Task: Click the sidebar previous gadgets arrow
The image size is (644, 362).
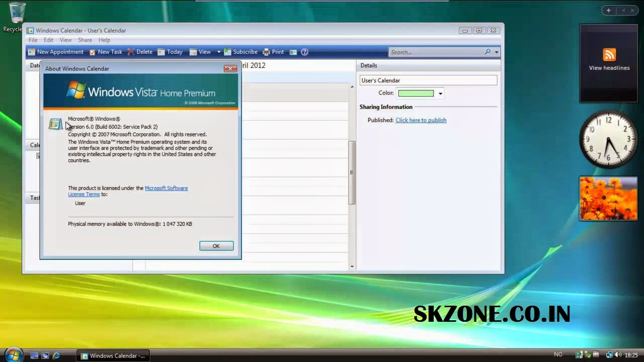Action: 623,11
